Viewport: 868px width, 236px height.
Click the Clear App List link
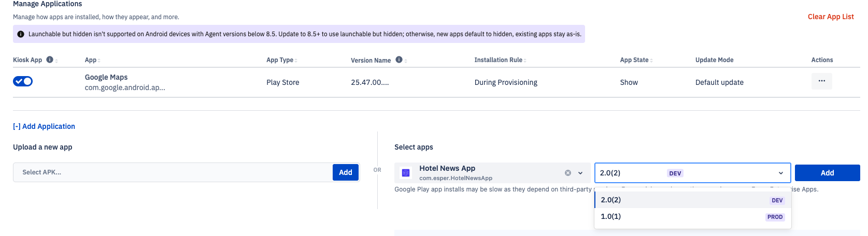(830, 17)
